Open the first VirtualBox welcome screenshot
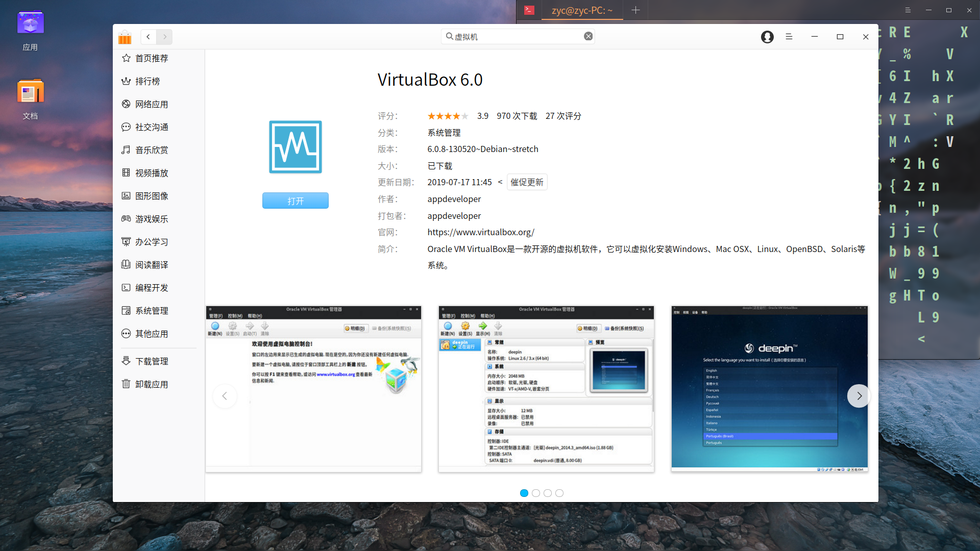The width and height of the screenshot is (980, 551). click(x=313, y=389)
